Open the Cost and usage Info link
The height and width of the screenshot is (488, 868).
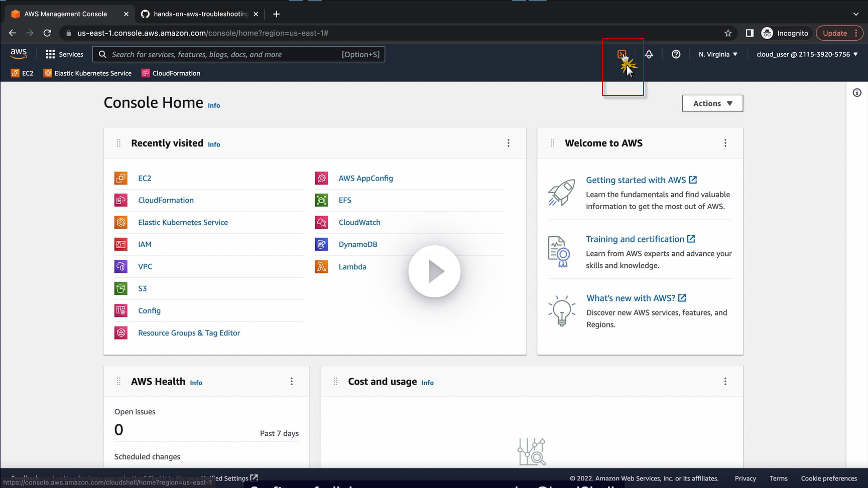coord(427,383)
